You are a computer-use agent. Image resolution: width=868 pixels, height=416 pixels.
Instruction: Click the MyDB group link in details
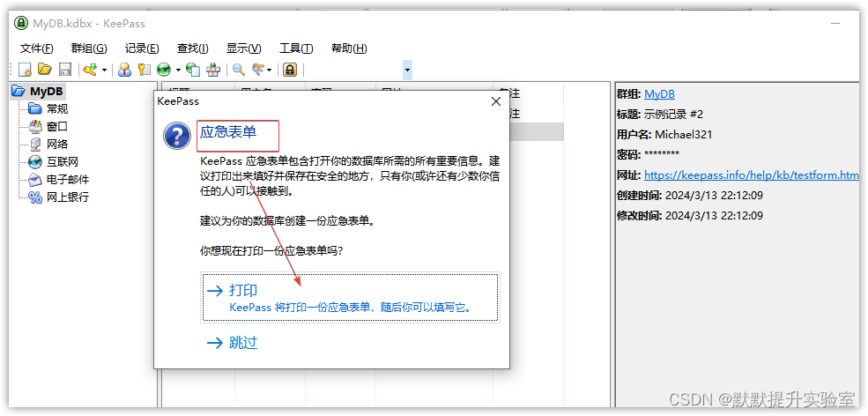click(x=659, y=94)
